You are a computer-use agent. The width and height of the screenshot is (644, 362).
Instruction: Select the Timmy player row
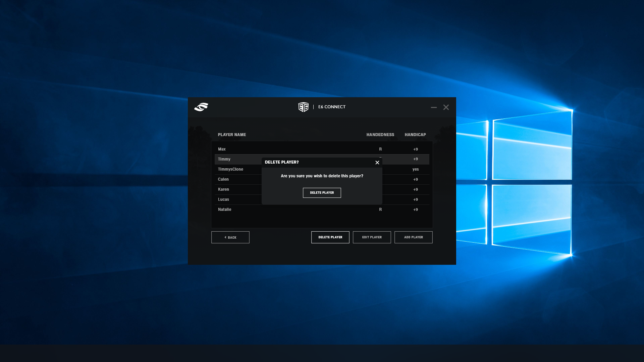(224, 159)
